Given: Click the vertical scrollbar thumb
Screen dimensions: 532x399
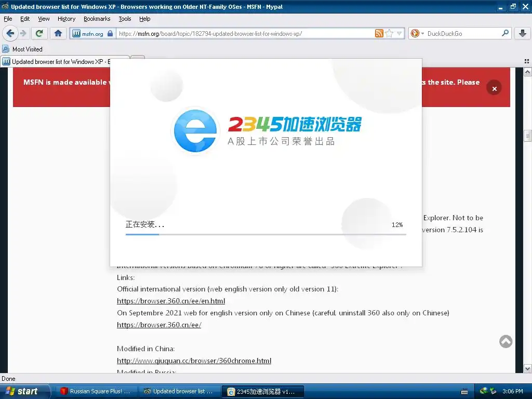Looking at the screenshot, I should 527,136.
